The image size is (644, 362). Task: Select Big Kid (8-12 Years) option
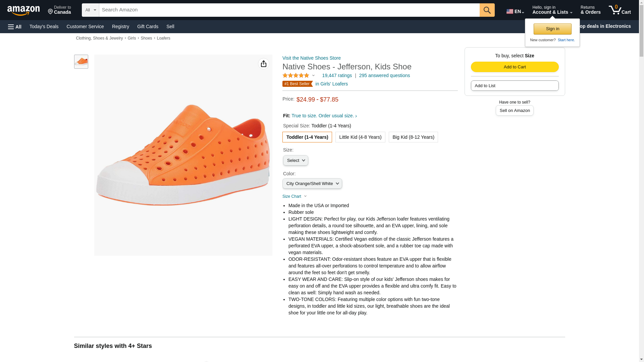coord(413,137)
